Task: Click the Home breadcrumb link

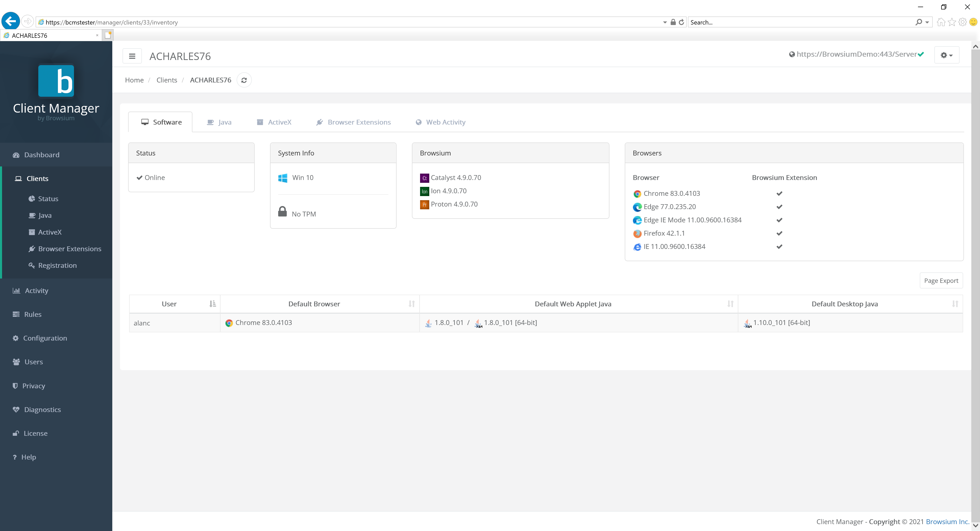Action: 134,80
